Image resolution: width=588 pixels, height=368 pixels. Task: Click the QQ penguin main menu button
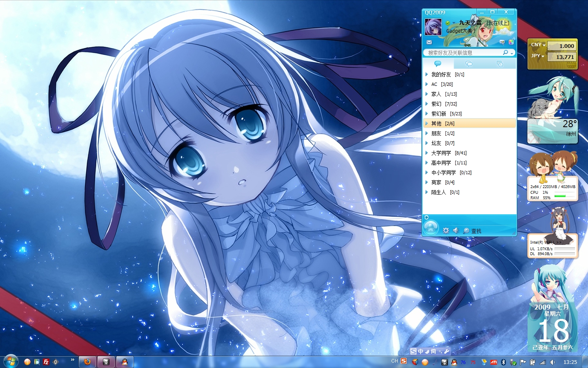431,228
